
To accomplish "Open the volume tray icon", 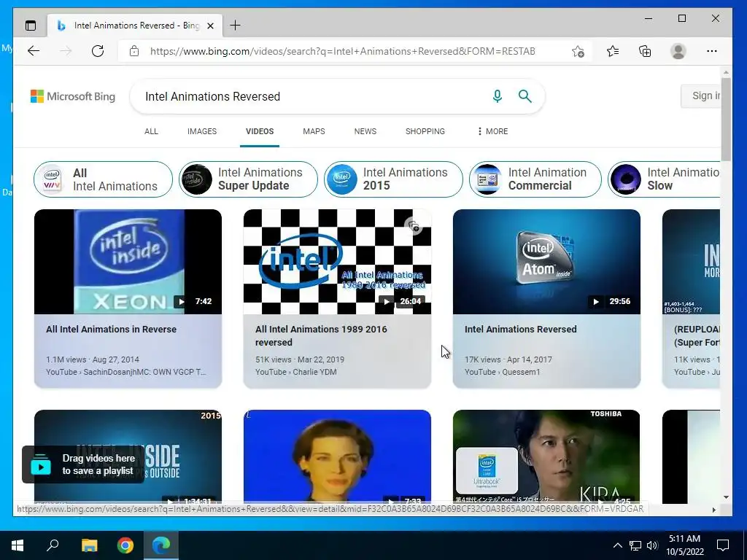I will pyautogui.click(x=652, y=545).
